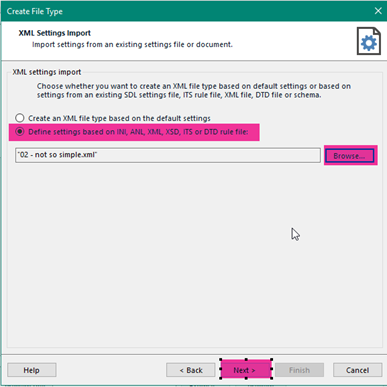Image resolution: width=387 pixels, height=387 pixels.
Task: Click the 'XML settings import' group label
Action: pos(47,72)
